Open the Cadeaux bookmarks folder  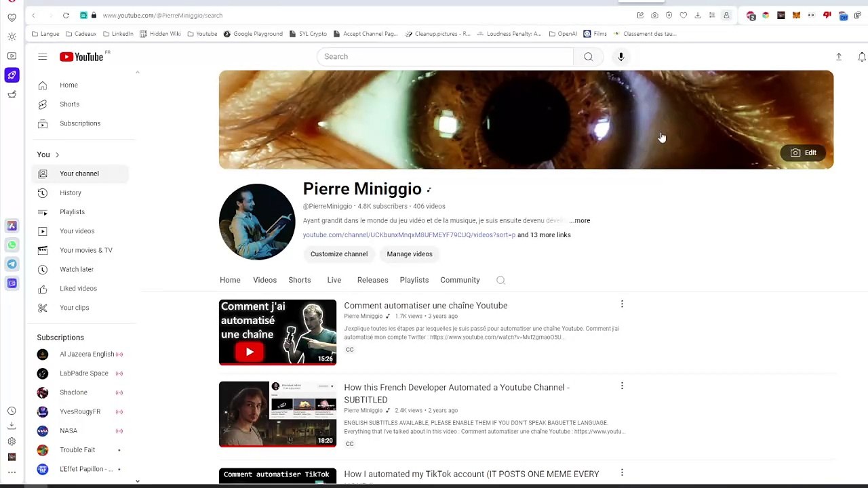click(x=81, y=34)
